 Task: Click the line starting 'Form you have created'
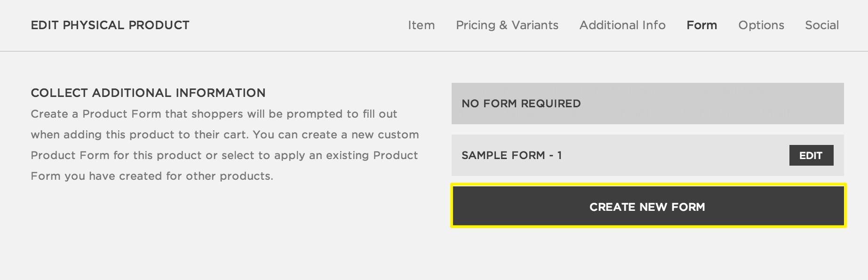tap(151, 176)
